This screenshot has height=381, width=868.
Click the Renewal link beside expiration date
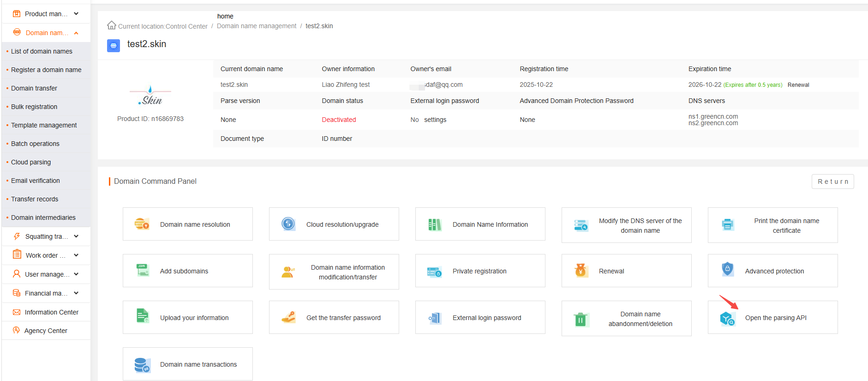(x=798, y=85)
